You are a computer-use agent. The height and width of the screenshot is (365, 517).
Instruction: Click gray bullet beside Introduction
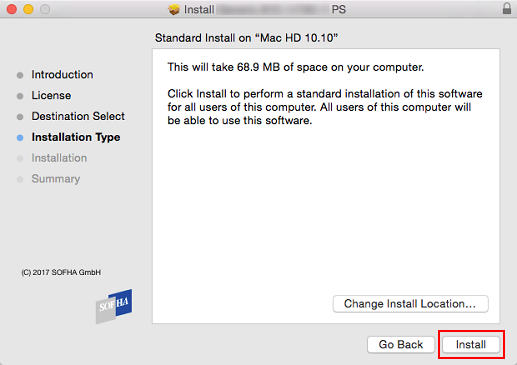(20, 75)
